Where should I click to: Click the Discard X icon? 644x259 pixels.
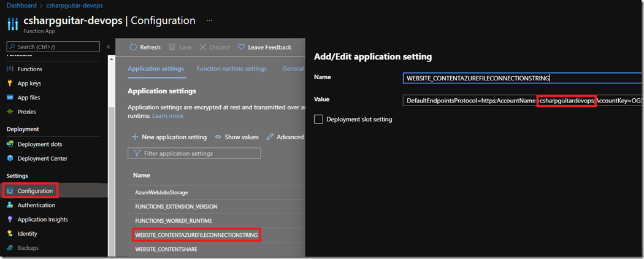(x=202, y=47)
